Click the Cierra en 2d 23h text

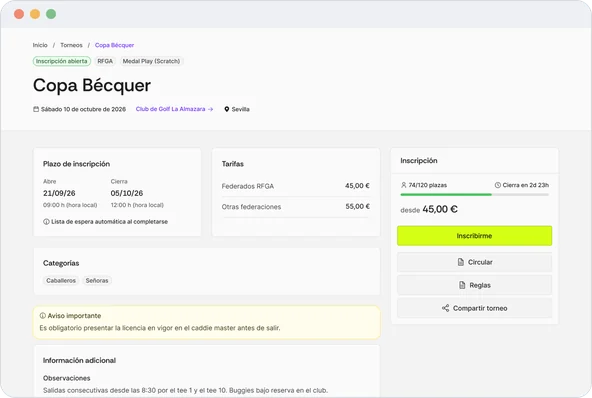point(526,185)
